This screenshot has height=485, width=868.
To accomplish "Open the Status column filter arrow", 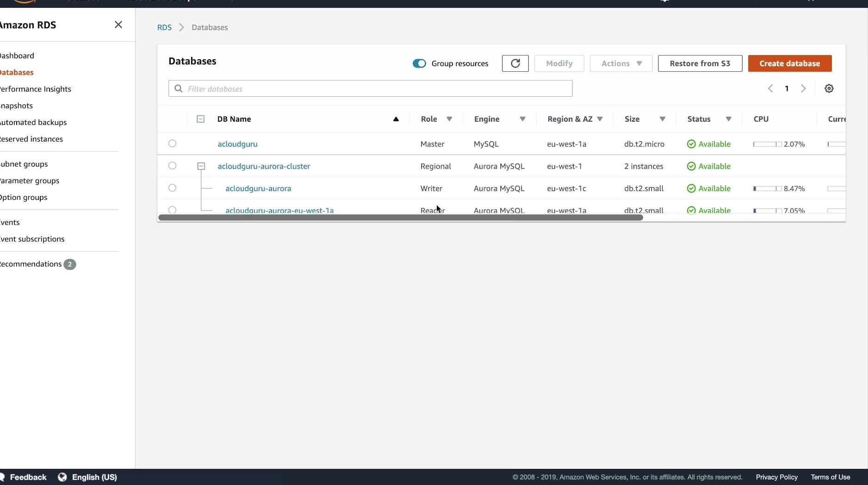I will (729, 119).
